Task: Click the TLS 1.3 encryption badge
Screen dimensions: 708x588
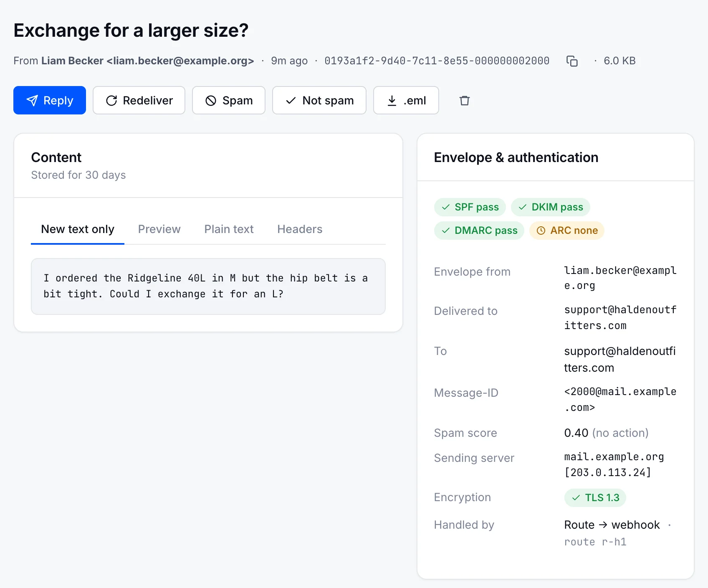Action: coord(595,498)
